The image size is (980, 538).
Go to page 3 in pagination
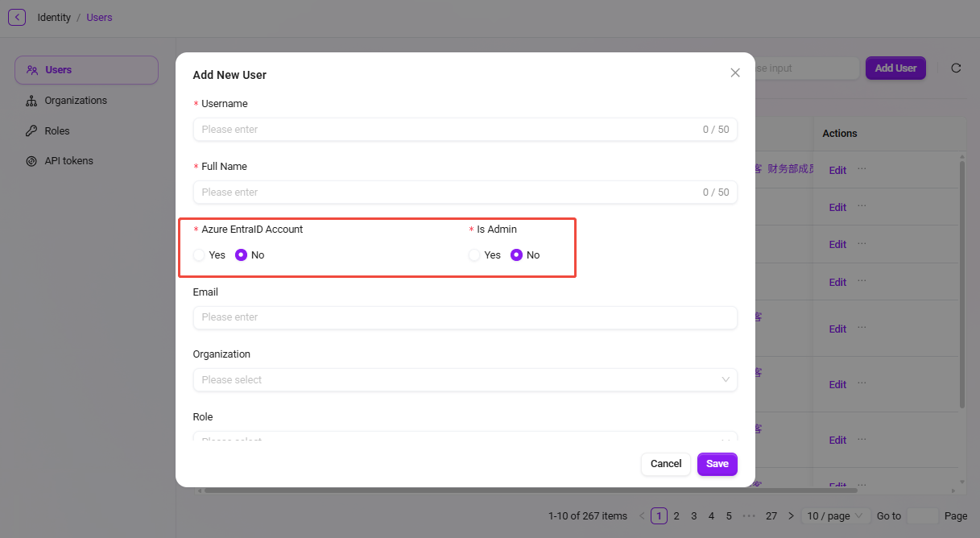pos(694,516)
